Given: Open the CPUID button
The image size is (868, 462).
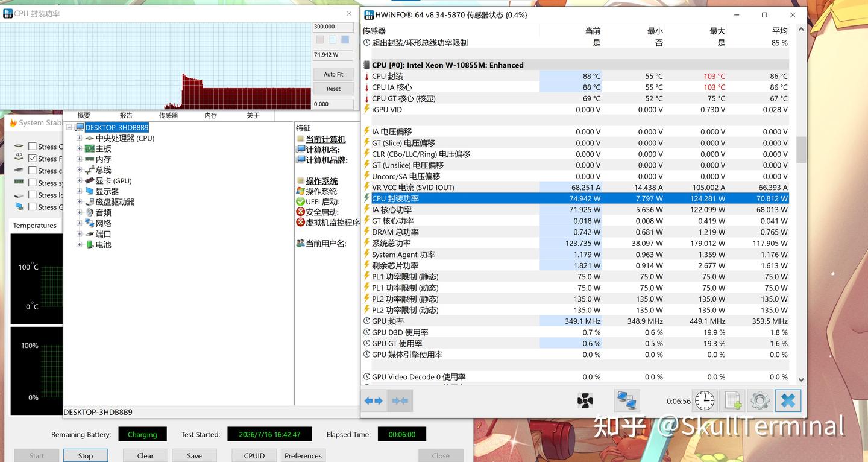Looking at the screenshot, I should pos(254,456).
